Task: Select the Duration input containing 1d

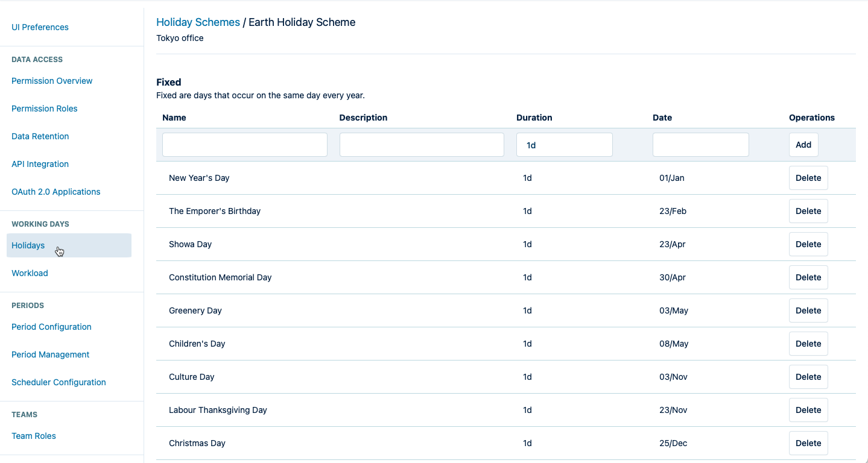Action: click(x=564, y=145)
